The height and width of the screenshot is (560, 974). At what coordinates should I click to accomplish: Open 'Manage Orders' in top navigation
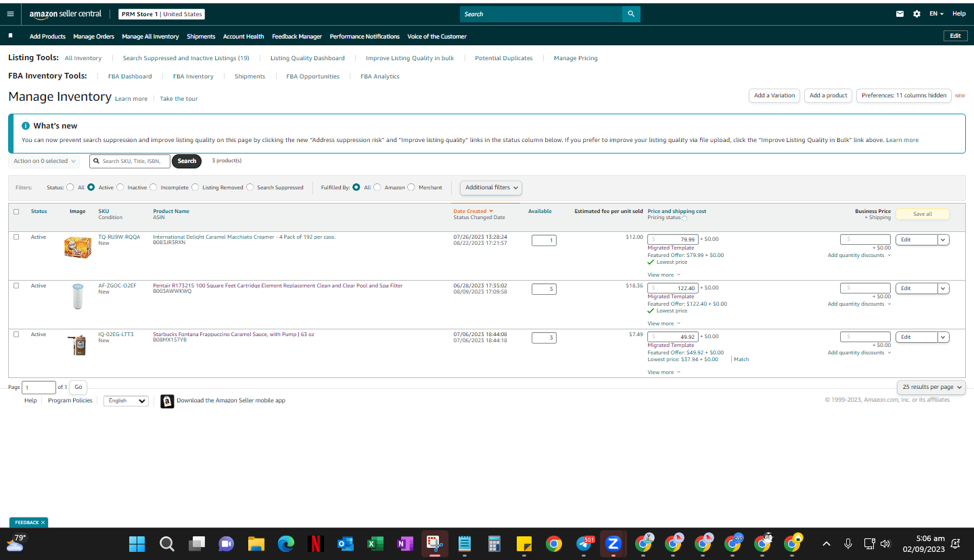(93, 37)
